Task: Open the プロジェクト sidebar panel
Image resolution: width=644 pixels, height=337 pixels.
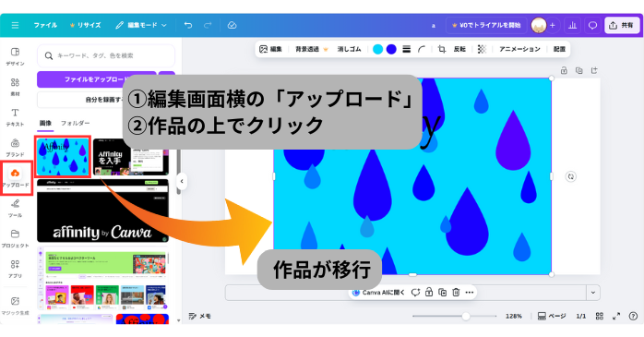Action: pos(15,239)
